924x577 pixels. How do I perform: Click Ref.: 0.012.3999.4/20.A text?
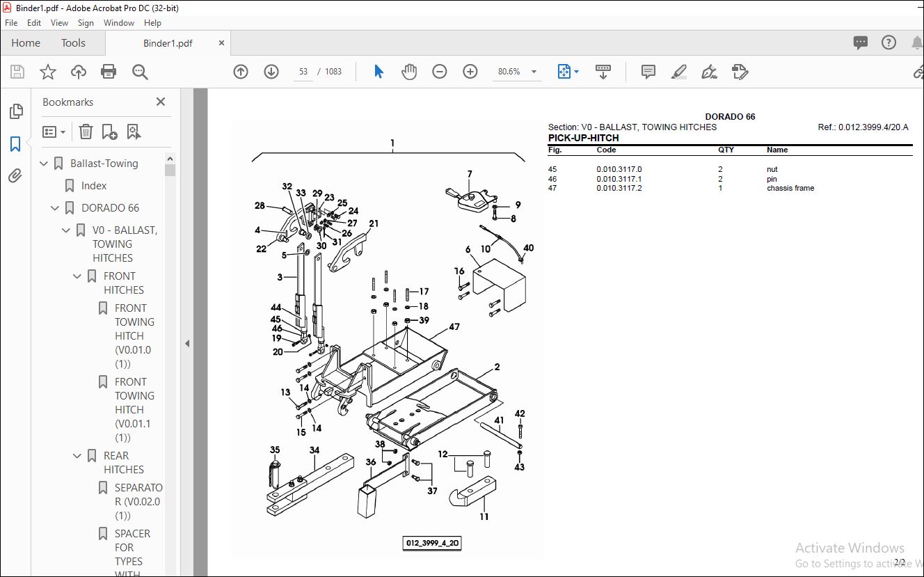click(x=863, y=127)
